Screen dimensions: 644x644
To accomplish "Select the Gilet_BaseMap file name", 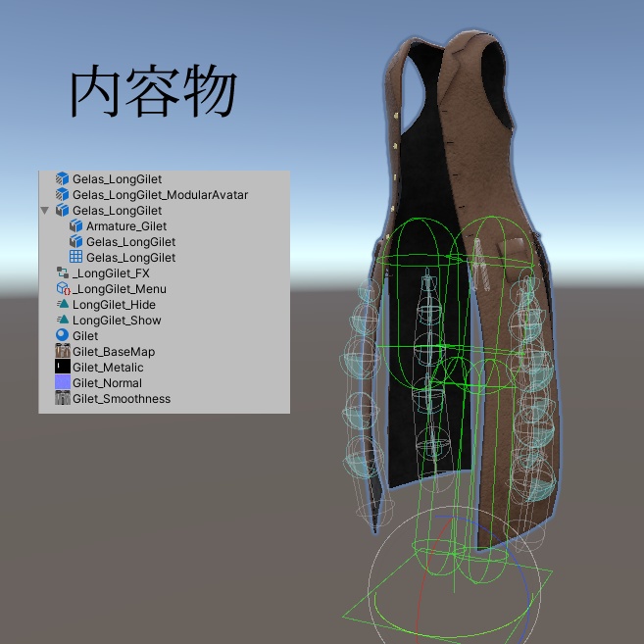I will point(114,352).
